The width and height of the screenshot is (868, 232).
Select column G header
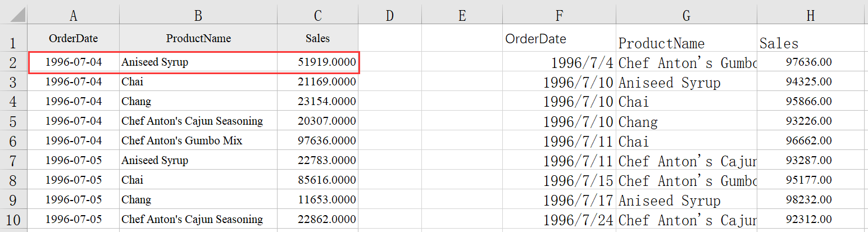[x=687, y=16]
